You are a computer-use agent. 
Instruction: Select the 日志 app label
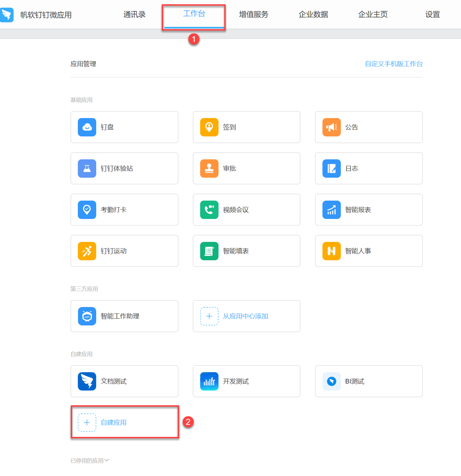[x=352, y=169]
